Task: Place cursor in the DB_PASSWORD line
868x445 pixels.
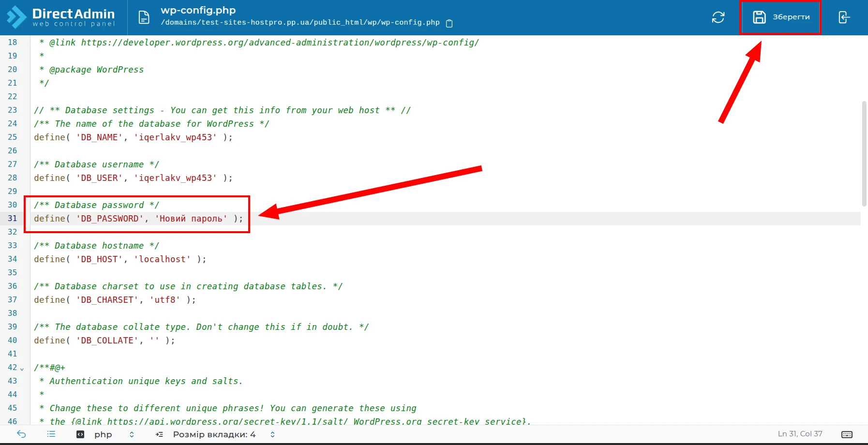Action: (138, 219)
